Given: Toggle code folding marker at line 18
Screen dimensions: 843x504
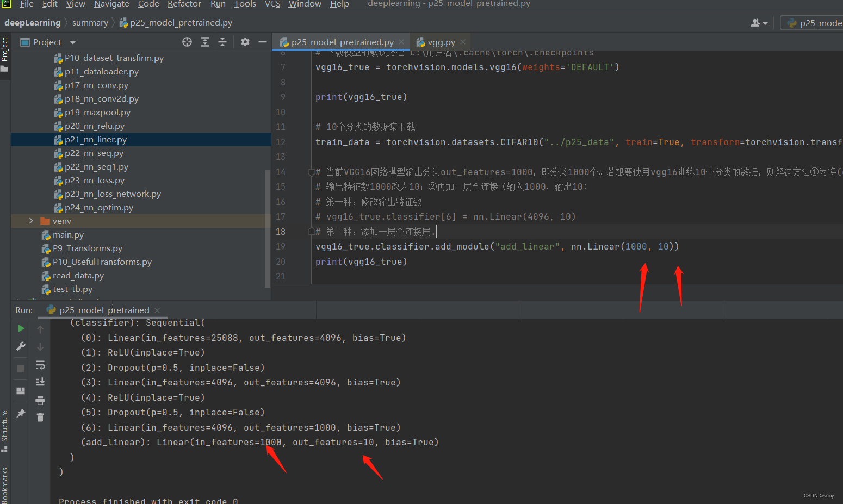Looking at the screenshot, I should (311, 231).
